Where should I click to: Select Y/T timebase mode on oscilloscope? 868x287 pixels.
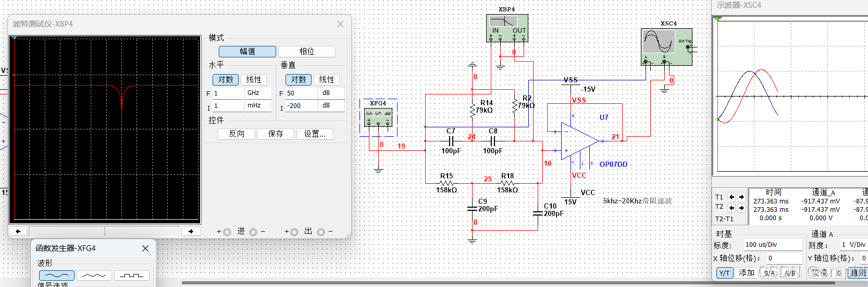[x=725, y=273]
